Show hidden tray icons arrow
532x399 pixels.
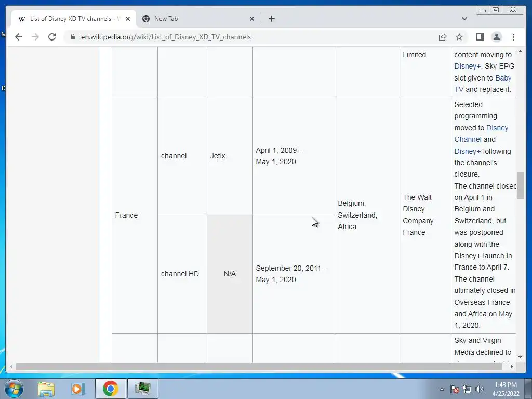(442, 389)
